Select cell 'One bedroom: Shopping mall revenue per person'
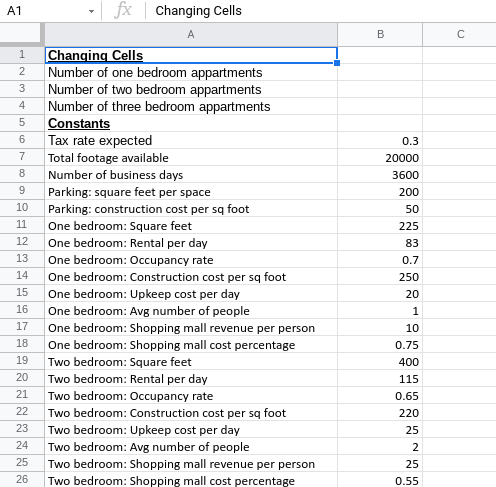Screen dimensions: 496x487 [x=191, y=327]
